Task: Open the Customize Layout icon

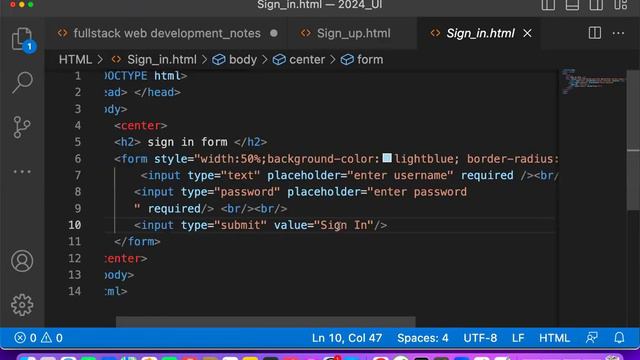Action: tap(620, 5)
